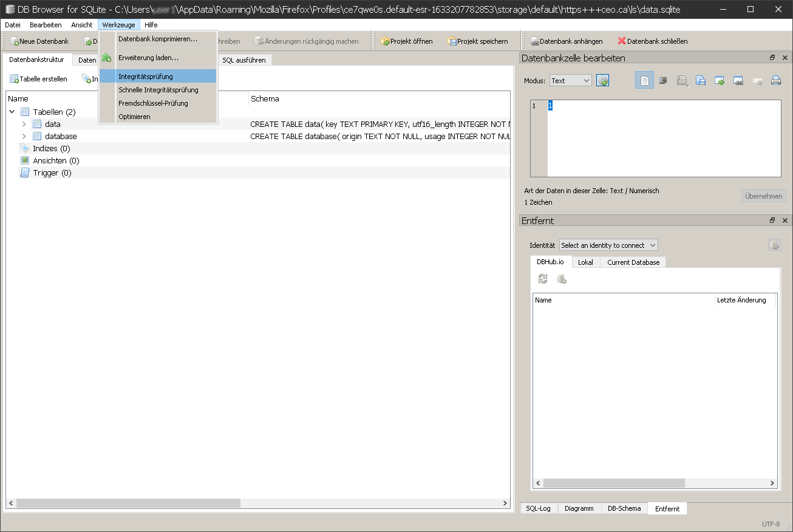Switch to Datenbankstruktur tab

pos(36,60)
